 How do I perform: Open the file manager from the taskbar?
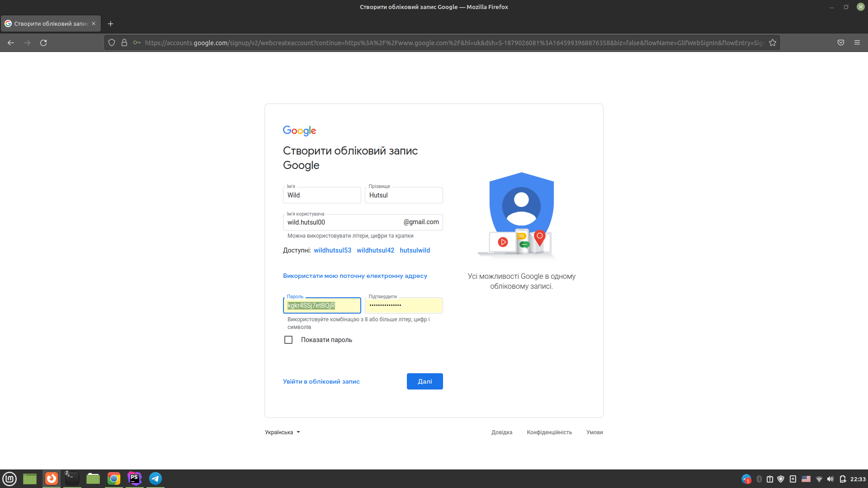coord(93,479)
